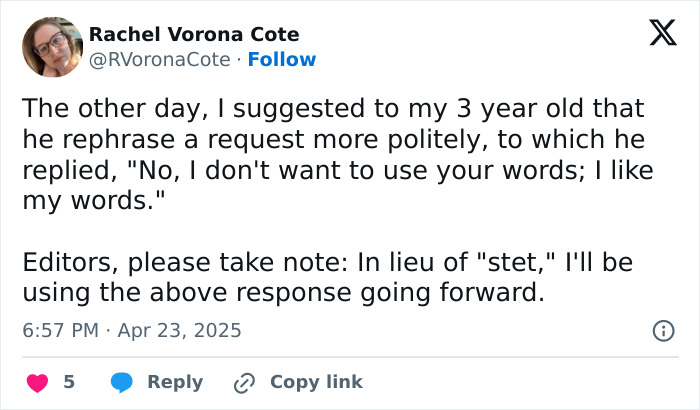This screenshot has height=410, width=700.
Task: Open the info circle icon
Action: [662, 330]
